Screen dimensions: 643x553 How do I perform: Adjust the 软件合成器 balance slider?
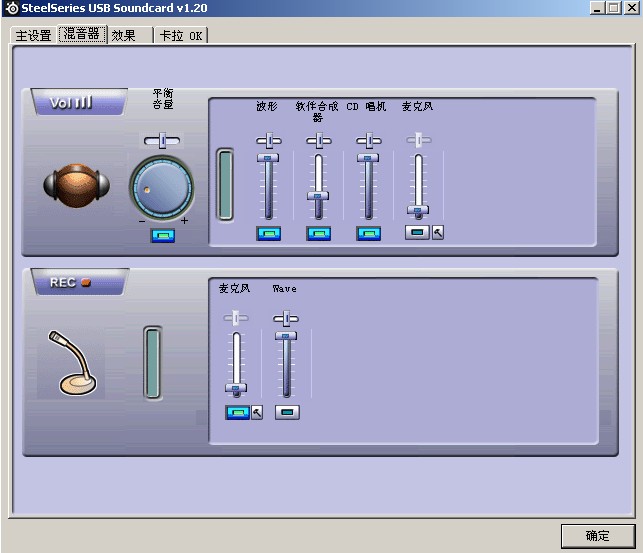tap(319, 141)
